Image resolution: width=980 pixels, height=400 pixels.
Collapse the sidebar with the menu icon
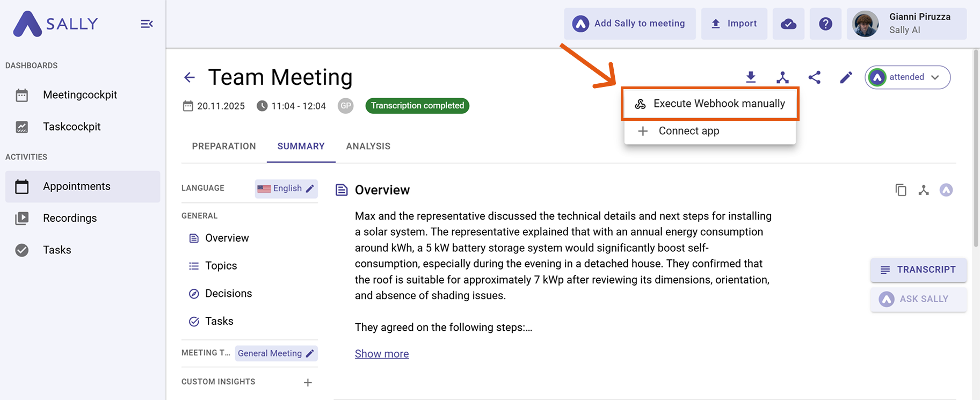pos(147,24)
